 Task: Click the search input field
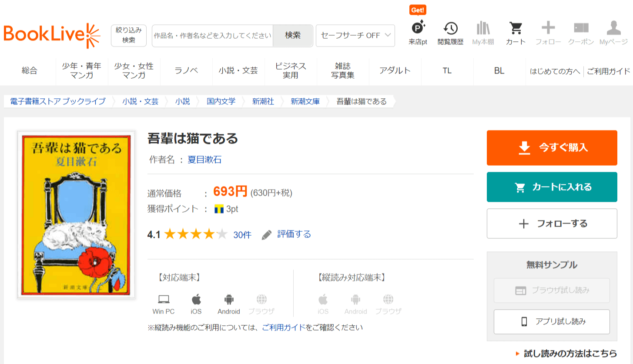(x=212, y=36)
